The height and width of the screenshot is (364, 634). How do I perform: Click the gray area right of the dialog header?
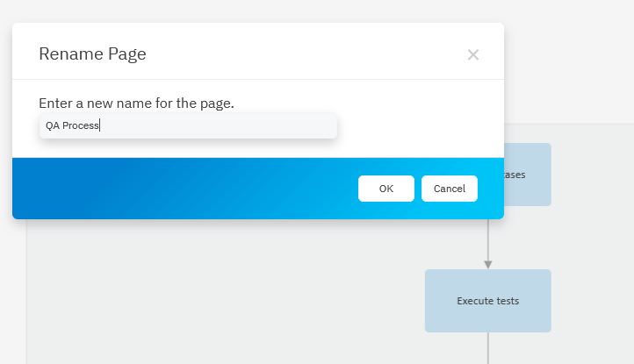pyautogui.click(x=571, y=61)
